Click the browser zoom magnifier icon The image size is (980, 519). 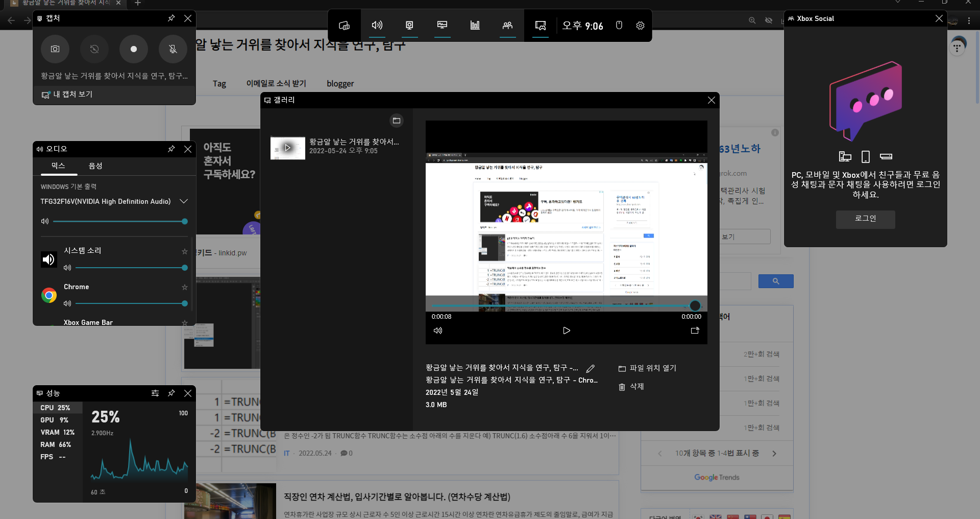coord(752,20)
